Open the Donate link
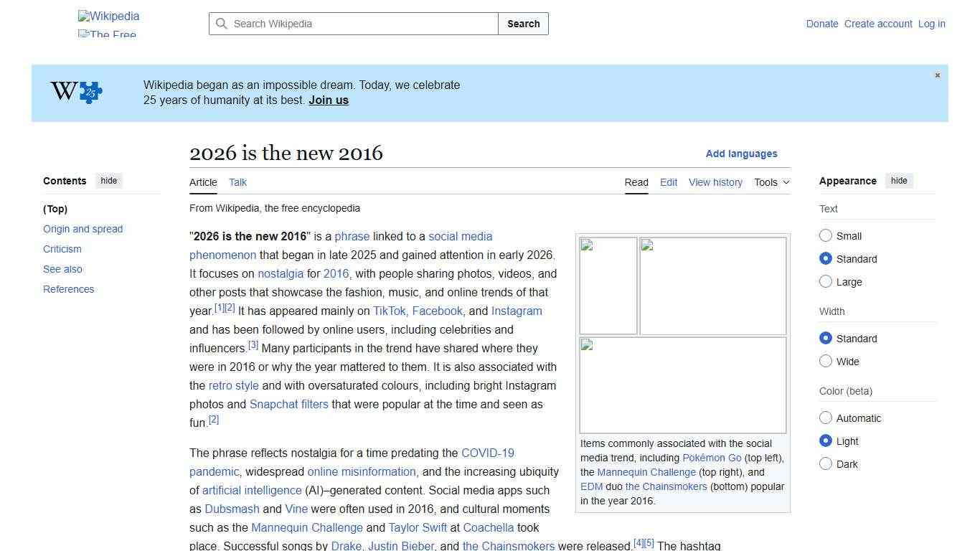This screenshot has width=980, height=551. (x=822, y=24)
